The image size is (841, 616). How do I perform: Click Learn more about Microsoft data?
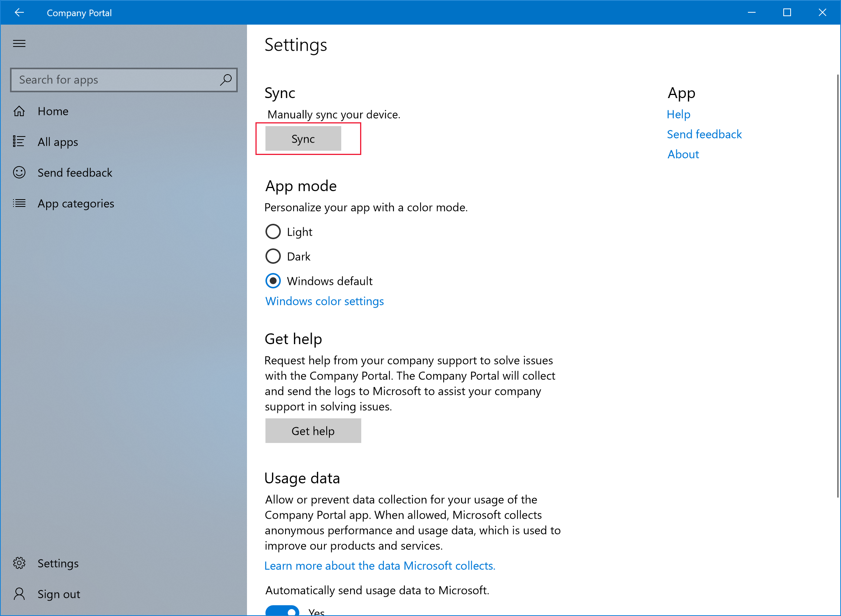(x=380, y=566)
